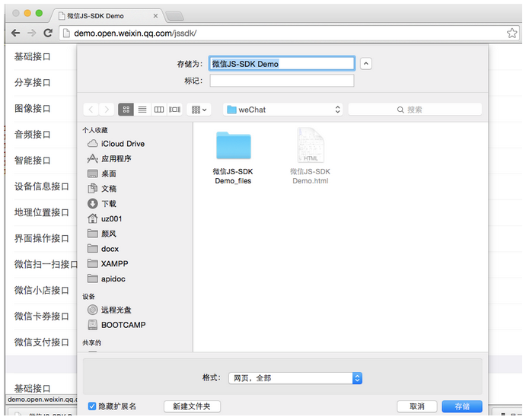This screenshot has height=420, width=526.
Task: Select the 微信JS-SDK Demo.html file
Action: pyautogui.click(x=311, y=156)
